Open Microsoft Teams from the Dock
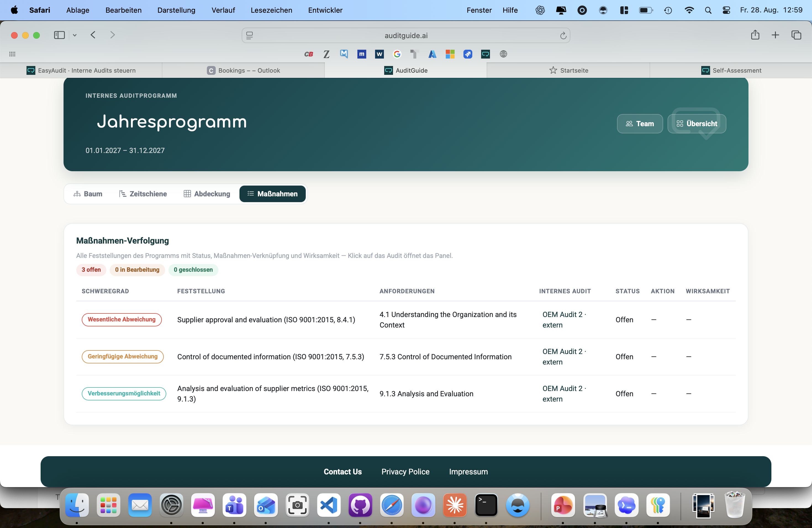This screenshot has height=528, width=812. [x=234, y=505]
